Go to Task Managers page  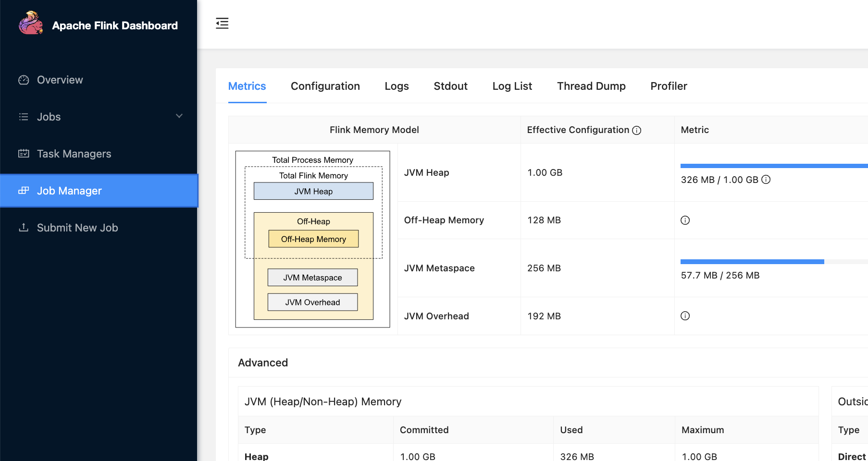pyautogui.click(x=74, y=154)
